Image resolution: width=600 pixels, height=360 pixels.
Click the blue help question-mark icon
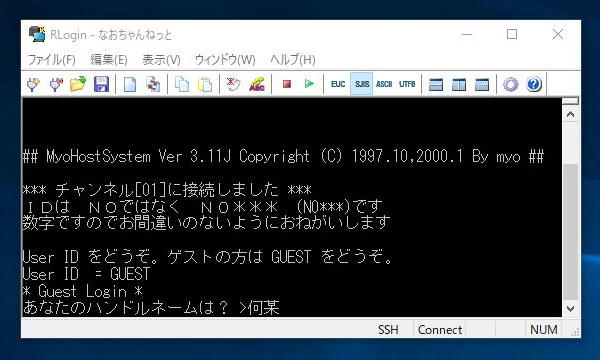point(534,84)
